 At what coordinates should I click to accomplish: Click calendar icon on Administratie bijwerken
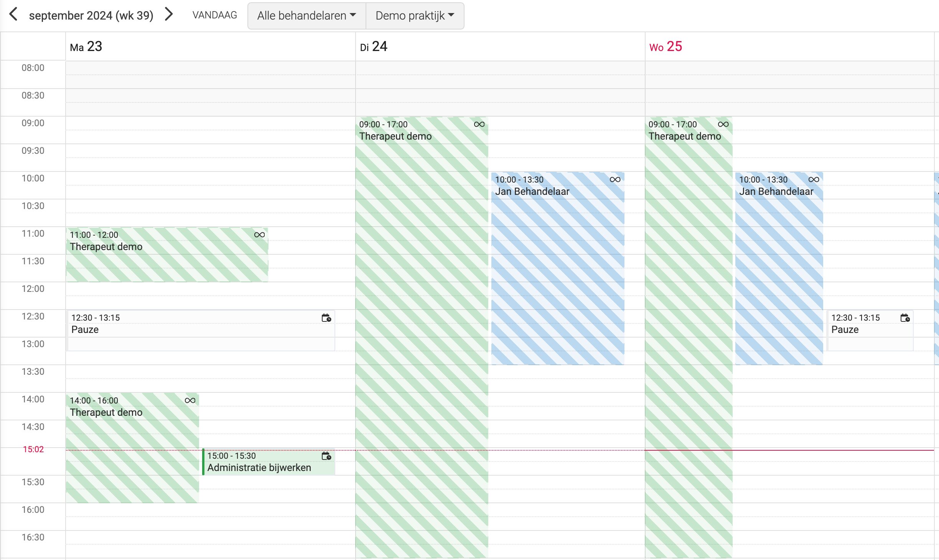tap(326, 456)
